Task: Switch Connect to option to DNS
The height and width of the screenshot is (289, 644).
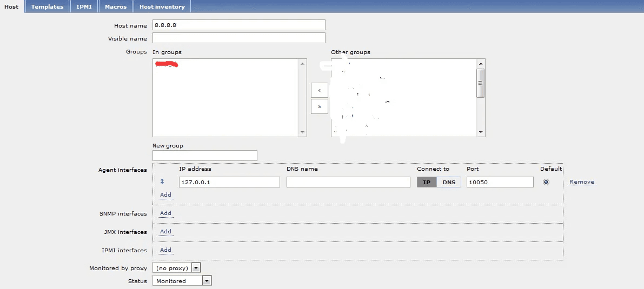Action: (449, 182)
